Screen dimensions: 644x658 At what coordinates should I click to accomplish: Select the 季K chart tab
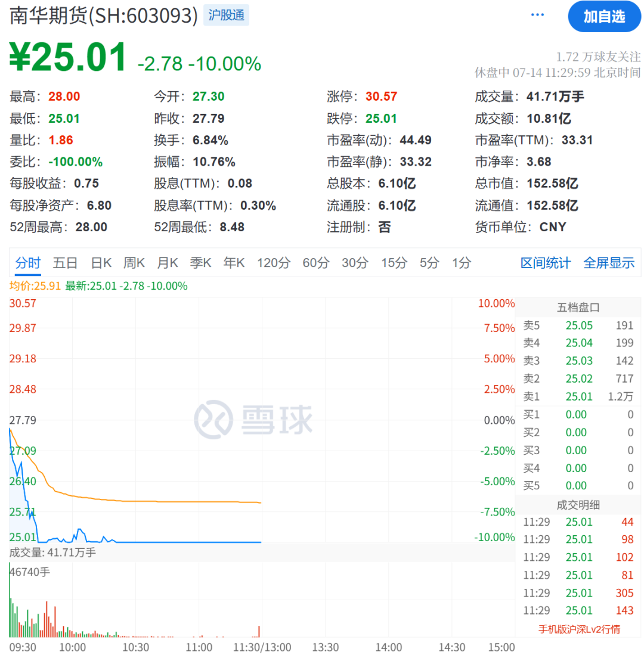(x=200, y=263)
